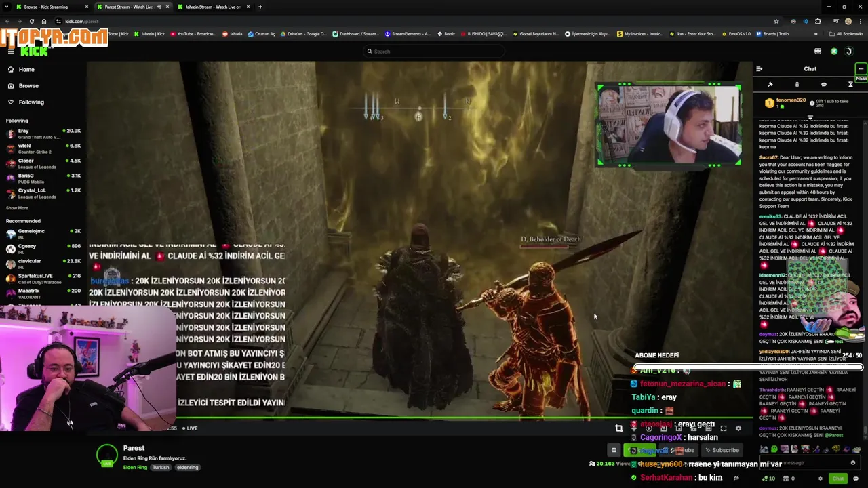The image size is (868, 488).
Task: Open the user profile avatar menu
Action: point(849,52)
